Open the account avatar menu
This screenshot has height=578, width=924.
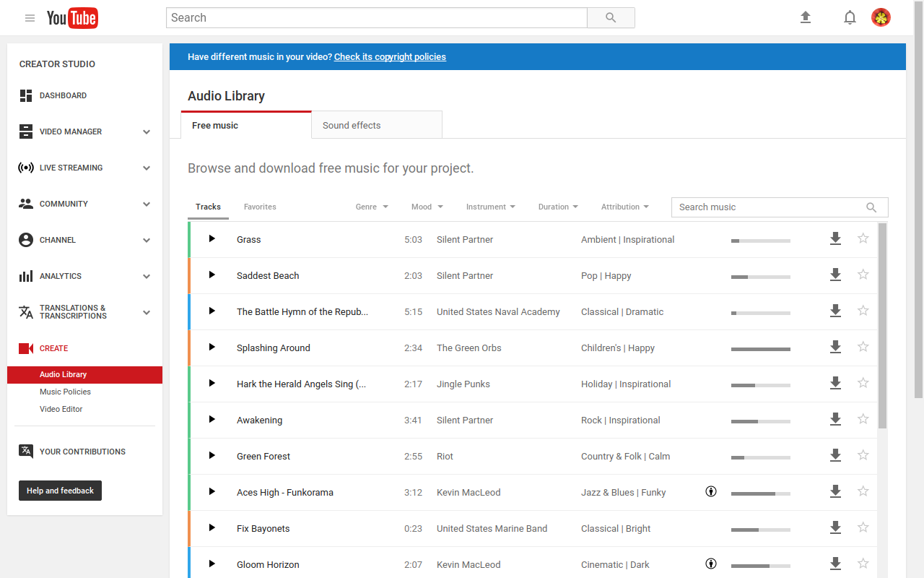pos(881,17)
